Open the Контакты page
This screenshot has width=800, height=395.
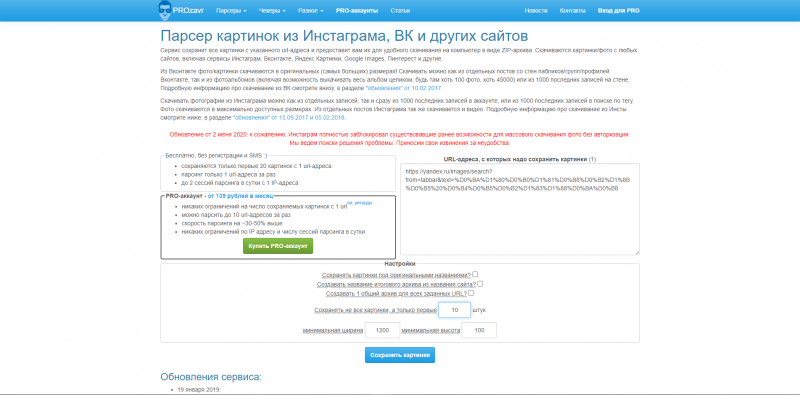[572, 11]
